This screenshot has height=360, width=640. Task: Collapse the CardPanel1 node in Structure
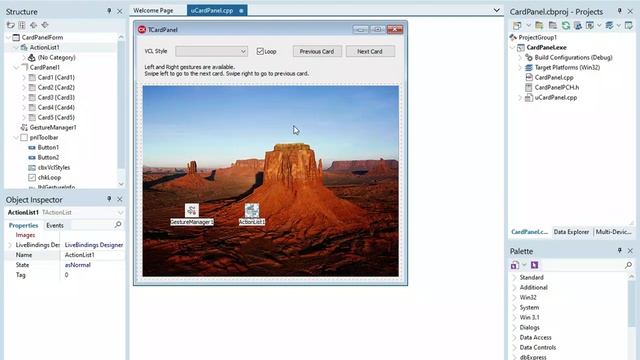pos(16,67)
